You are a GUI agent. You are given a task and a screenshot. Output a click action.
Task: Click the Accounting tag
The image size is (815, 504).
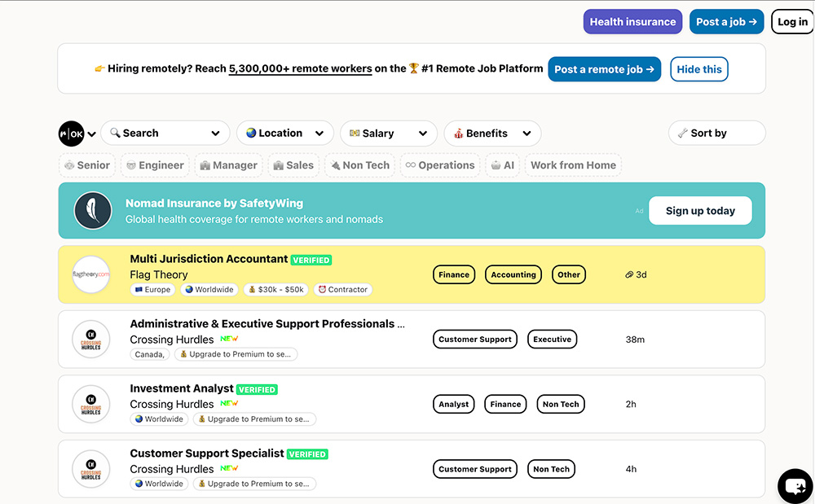point(513,274)
